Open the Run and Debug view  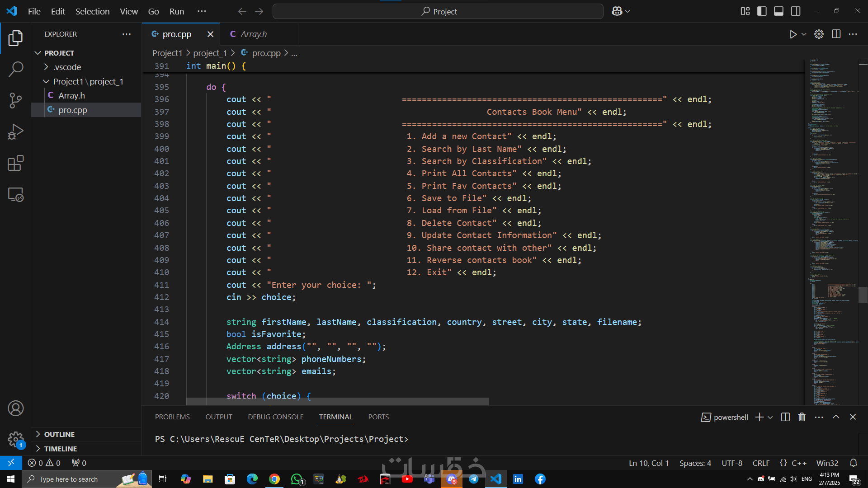click(16, 132)
